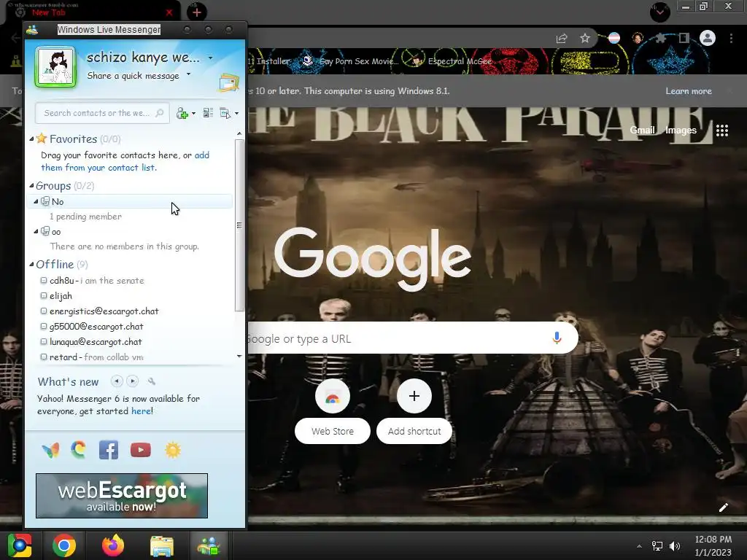Click the What's new wrench settings icon
The image size is (747, 560).
[x=152, y=381]
